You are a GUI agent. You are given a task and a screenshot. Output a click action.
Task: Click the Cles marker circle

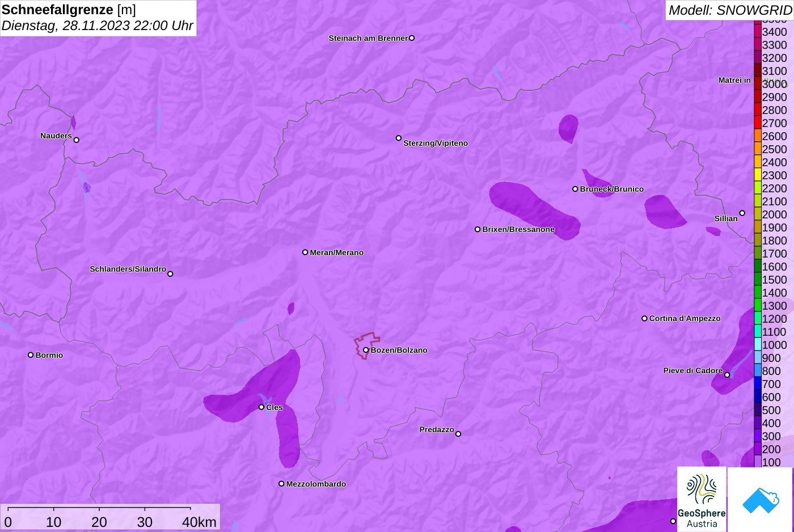[x=261, y=407]
